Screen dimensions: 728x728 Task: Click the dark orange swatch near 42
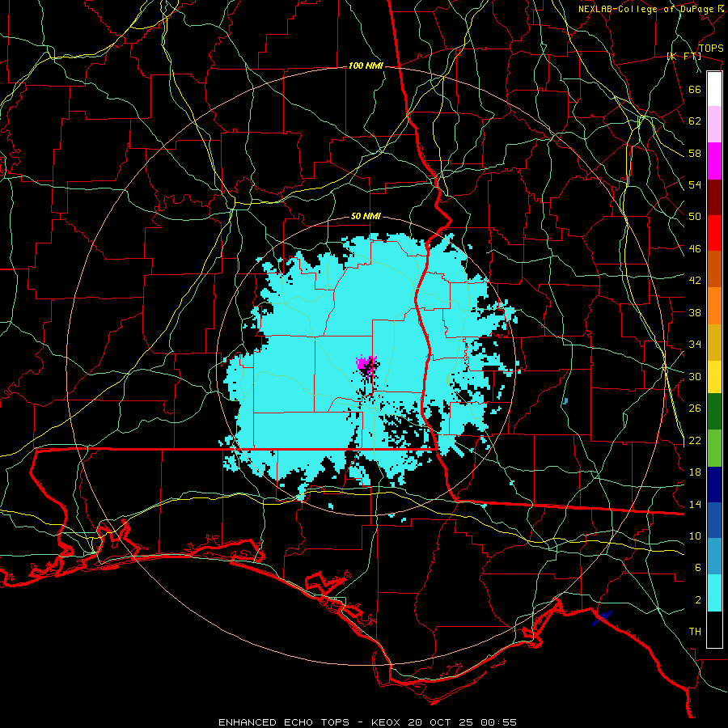pos(714,269)
